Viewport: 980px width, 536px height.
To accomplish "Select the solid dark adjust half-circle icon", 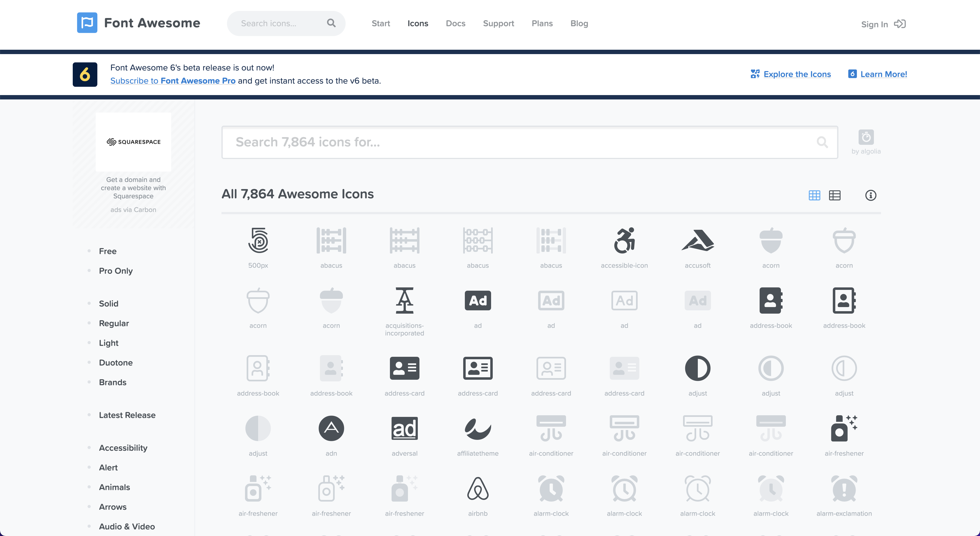I will point(697,368).
